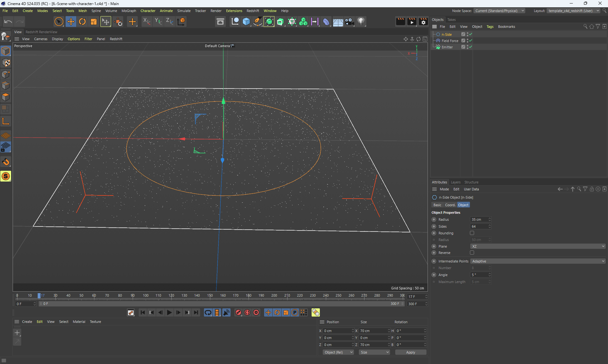Open the Intermediate Points Adaptive dropdown
This screenshot has height=364, width=608.
click(x=538, y=261)
